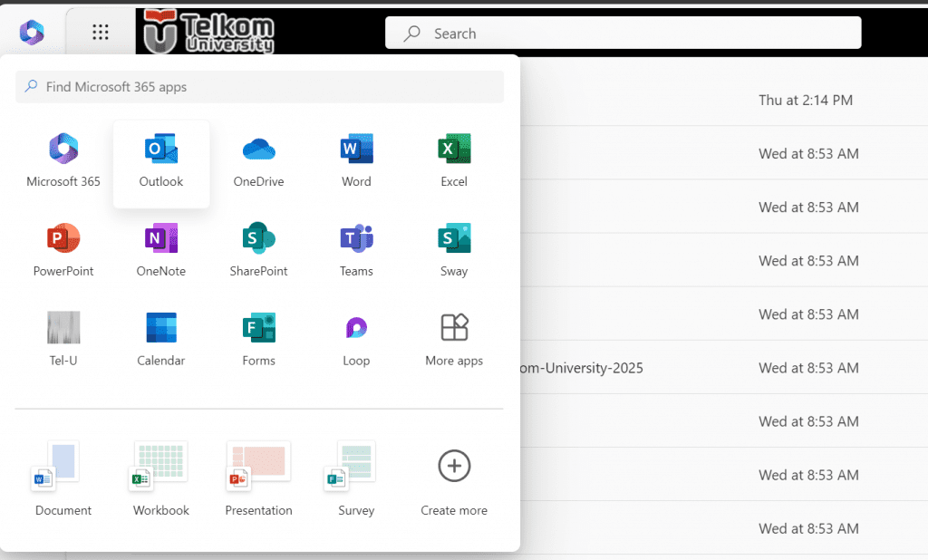
Task: Open the file ending with om-University-2025
Action: [581, 368]
